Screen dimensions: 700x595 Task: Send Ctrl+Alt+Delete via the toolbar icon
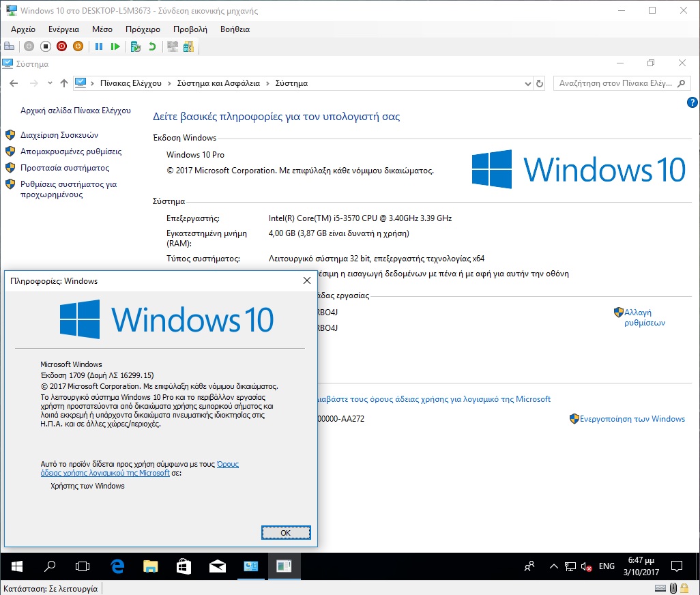pos(9,46)
